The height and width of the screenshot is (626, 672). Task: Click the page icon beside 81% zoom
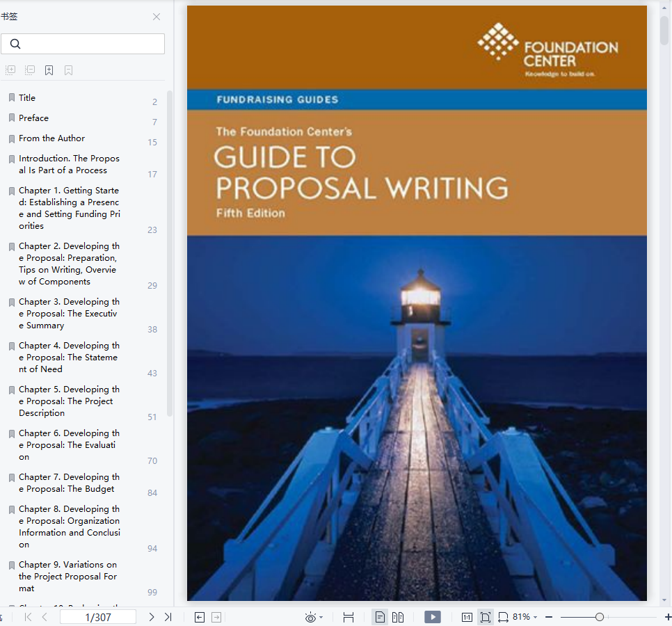coord(503,617)
